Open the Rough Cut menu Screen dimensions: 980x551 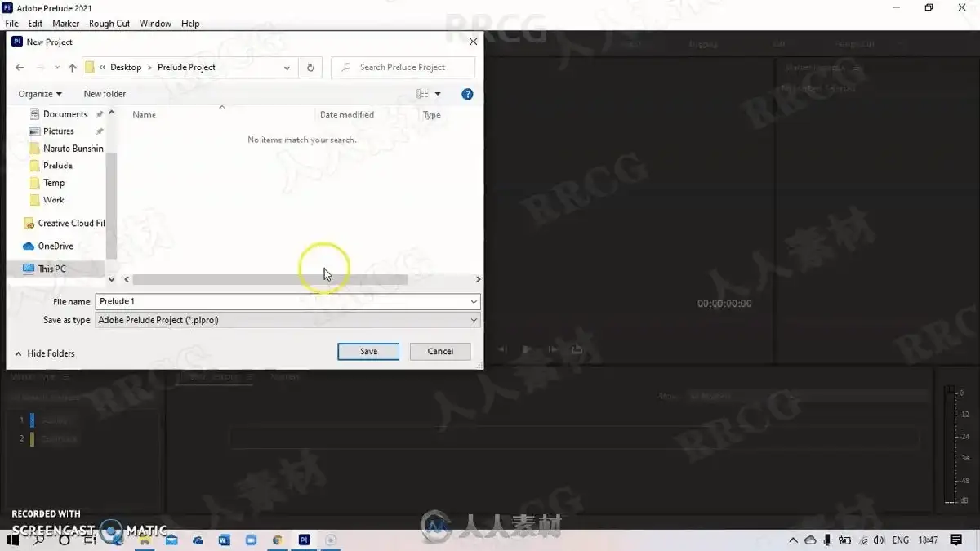(109, 24)
